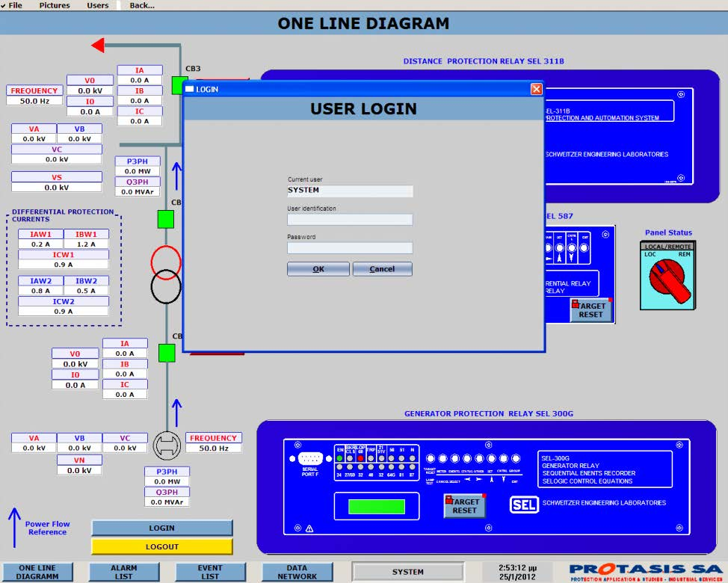Viewport: 728px width, 583px height.
Task: Click the lower green circuit breaker near generator
Action: point(167,353)
